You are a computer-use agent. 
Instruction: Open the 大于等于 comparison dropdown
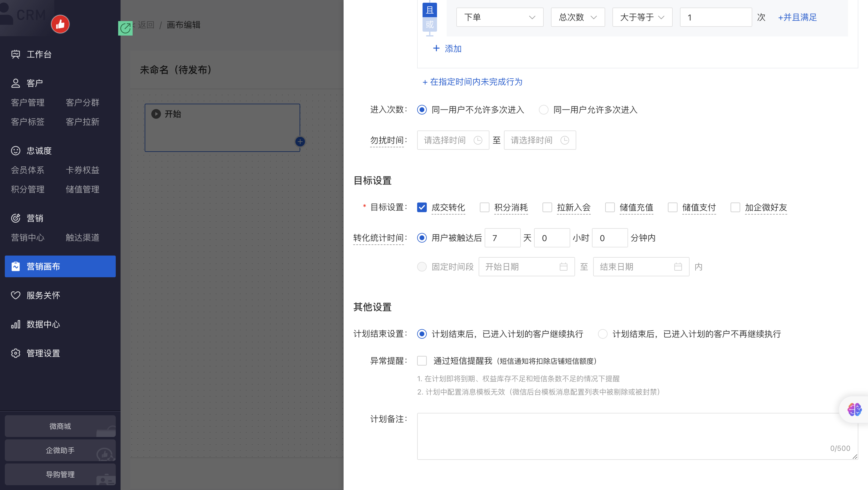pos(642,17)
